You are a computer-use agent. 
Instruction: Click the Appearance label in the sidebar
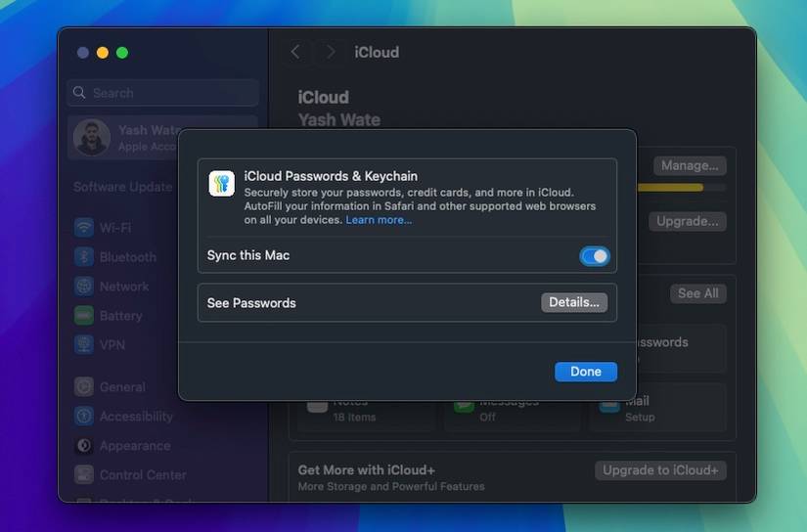click(135, 446)
